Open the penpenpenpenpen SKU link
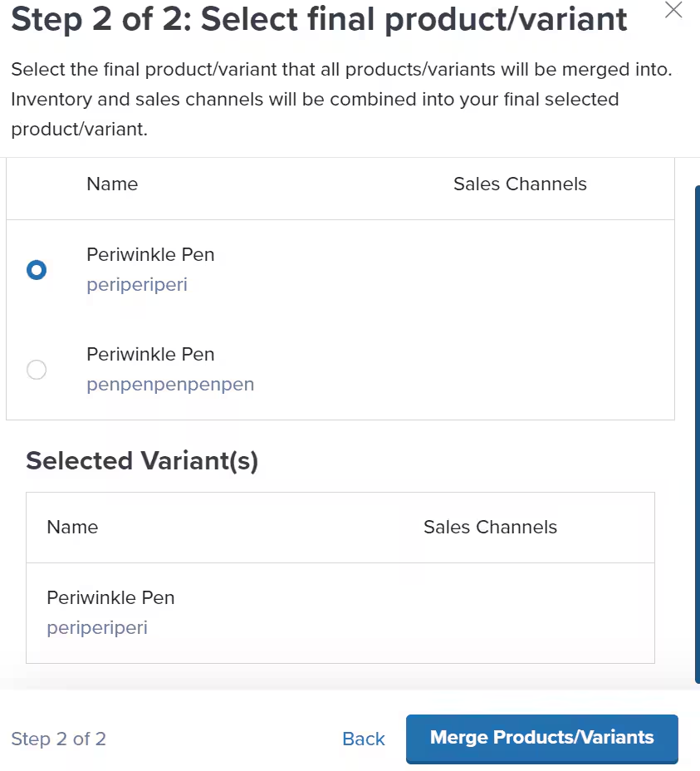Screen dimensions: 700x771 (170, 385)
